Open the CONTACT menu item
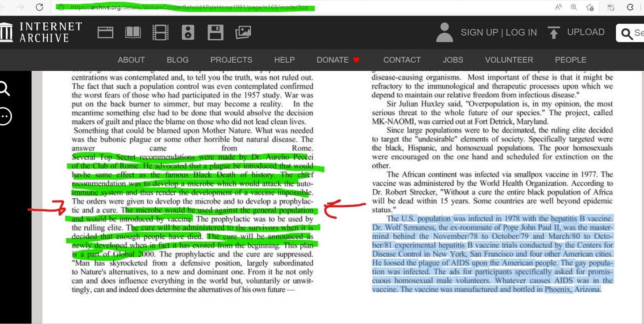This screenshot has height=324, width=644. (402, 60)
